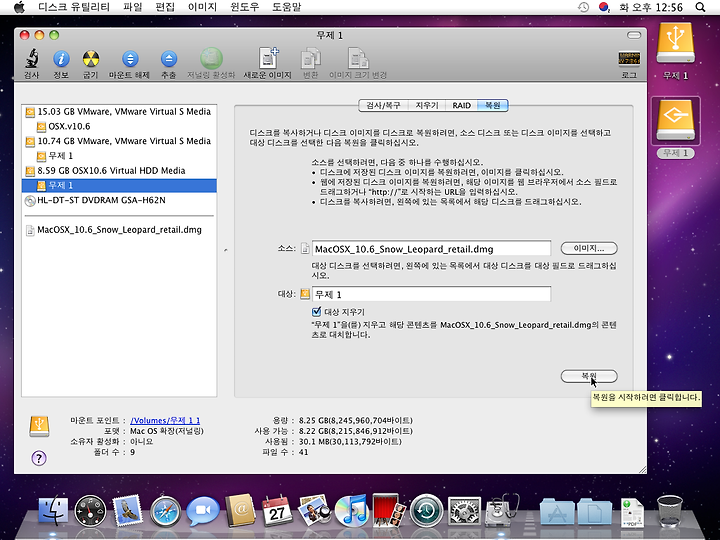Open the Applications folder stack in Dock
The width and height of the screenshot is (720, 540).
pyautogui.click(x=557, y=511)
